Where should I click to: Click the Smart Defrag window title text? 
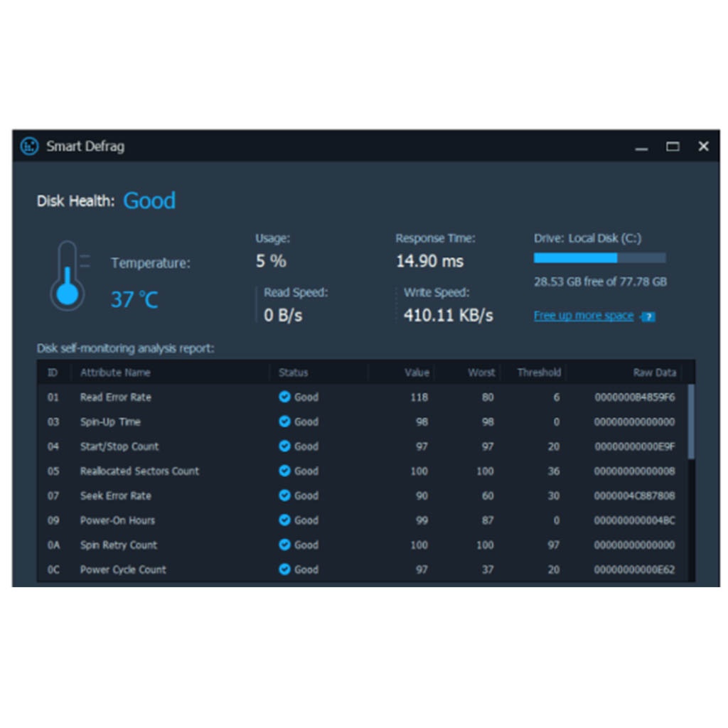pos(85,146)
